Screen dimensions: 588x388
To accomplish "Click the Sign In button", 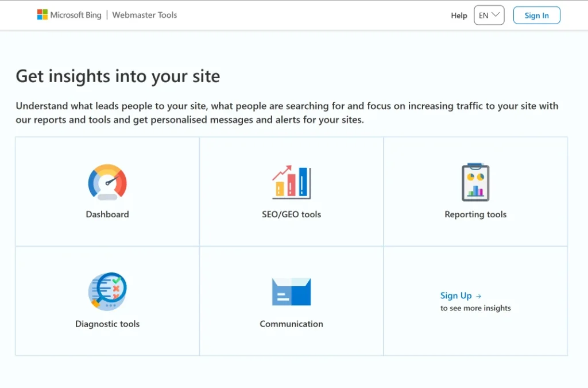I will (x=537, y=16).
